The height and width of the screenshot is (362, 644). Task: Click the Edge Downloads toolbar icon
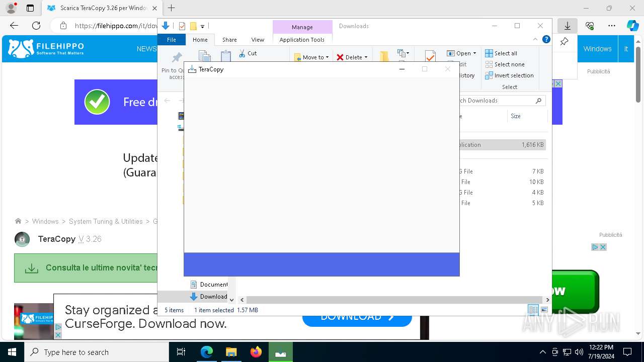click(568, 26)
